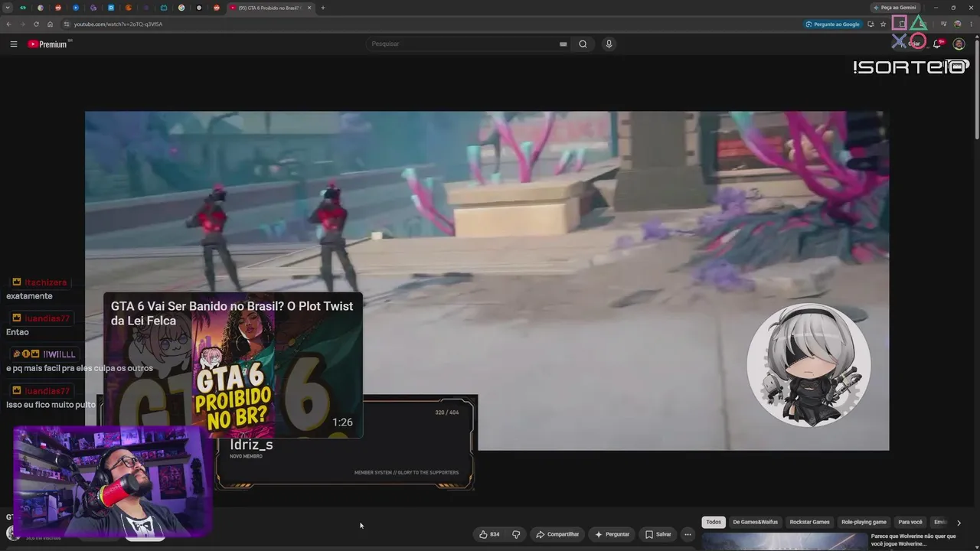Close the GTA 6 Proibido tab
The image size is (980, 551).
pyautogui.click(x=309, y=8)
